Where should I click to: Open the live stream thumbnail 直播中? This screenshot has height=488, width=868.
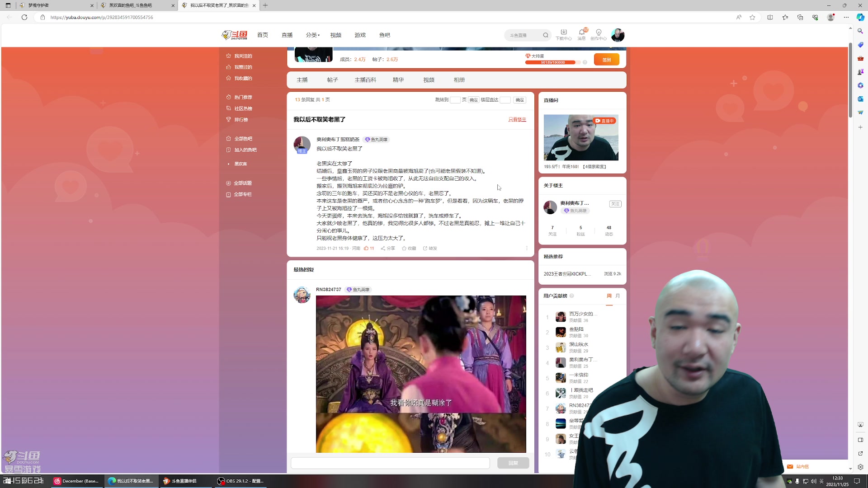tap(581, 137)
